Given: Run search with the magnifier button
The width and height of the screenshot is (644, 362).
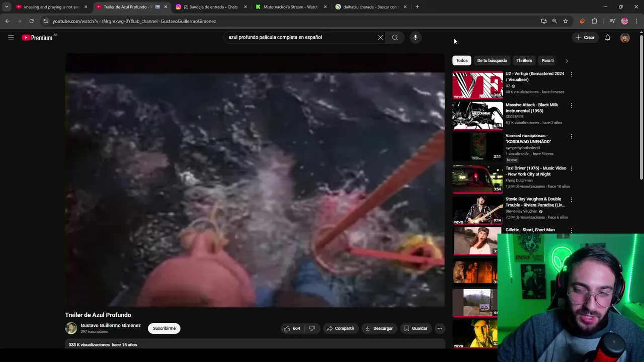Looking at the screenshot, I should (395, 37).
